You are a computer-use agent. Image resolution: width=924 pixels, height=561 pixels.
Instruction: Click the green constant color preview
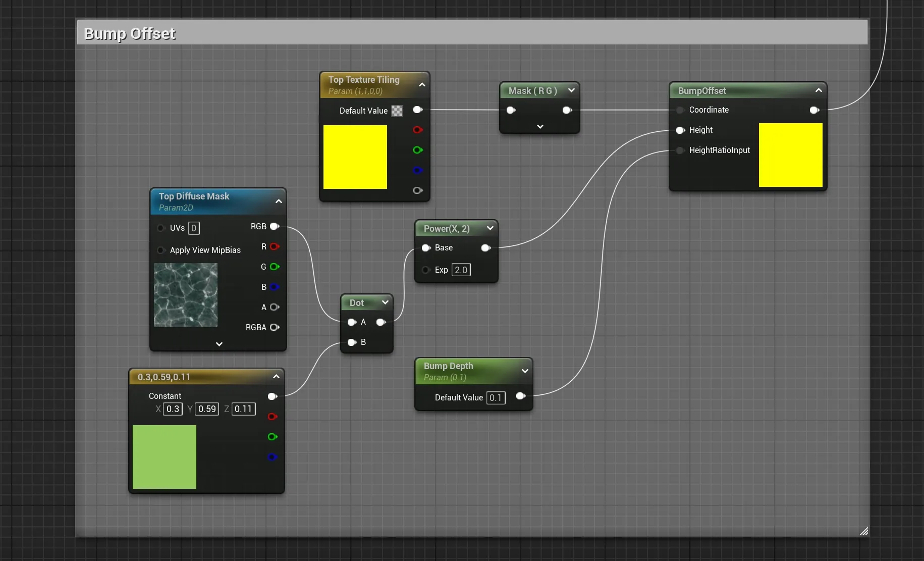pos(165,457)
